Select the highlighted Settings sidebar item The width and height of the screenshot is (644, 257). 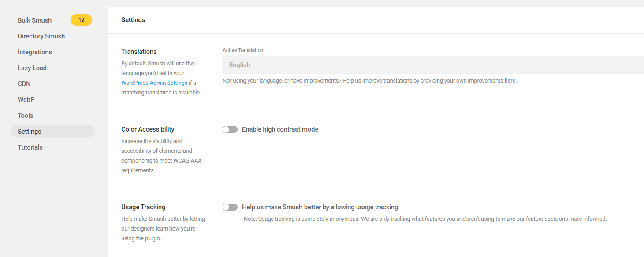click(30, 132)
